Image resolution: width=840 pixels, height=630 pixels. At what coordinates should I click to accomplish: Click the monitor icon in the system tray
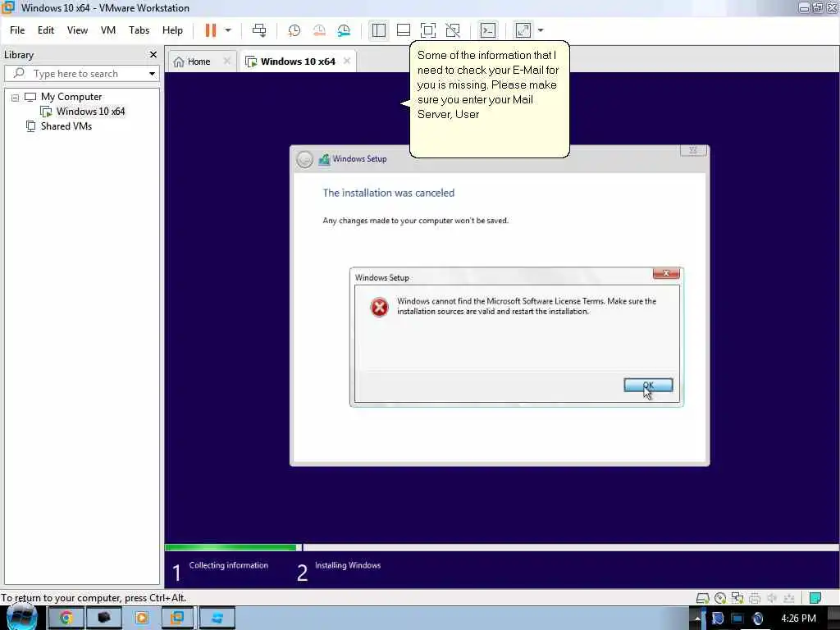[x=737, y=619]
